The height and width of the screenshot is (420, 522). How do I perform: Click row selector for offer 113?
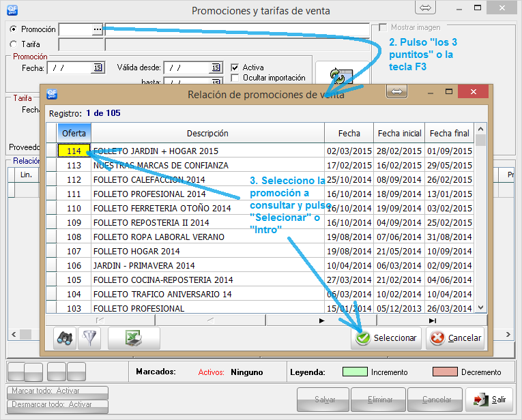[52, 165]
